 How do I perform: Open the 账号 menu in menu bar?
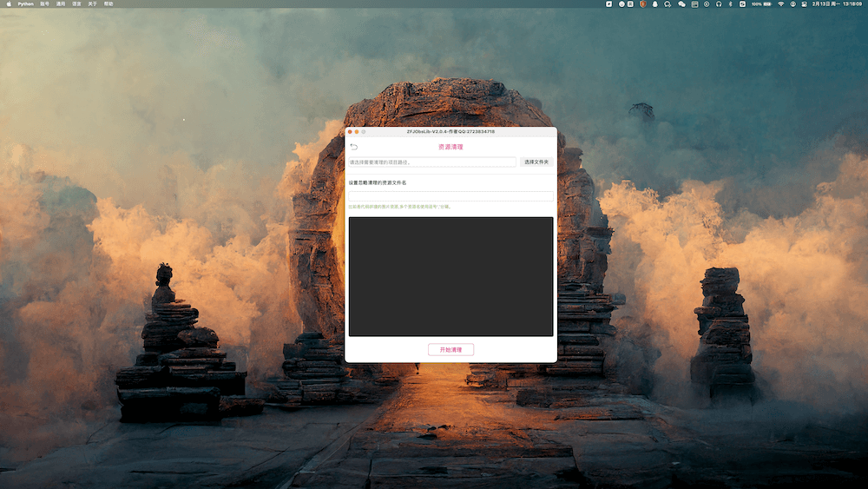coord(44,3)
